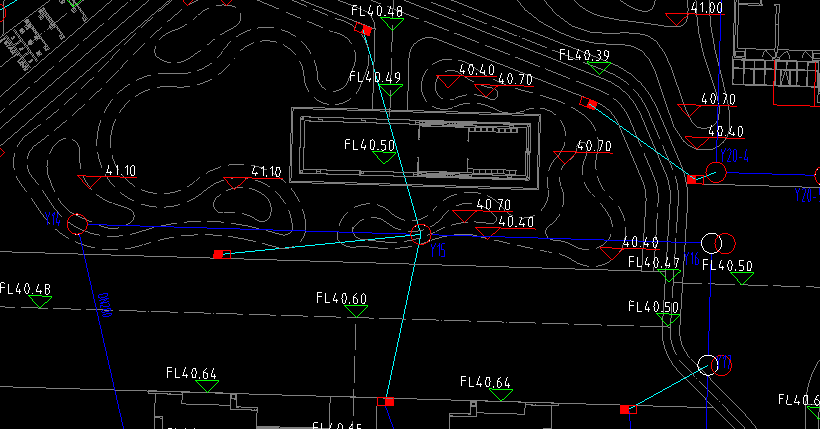Click the green triangle under FL40.4B
Image resolution: width=820 pixels, height=429 pixels.
40,301
